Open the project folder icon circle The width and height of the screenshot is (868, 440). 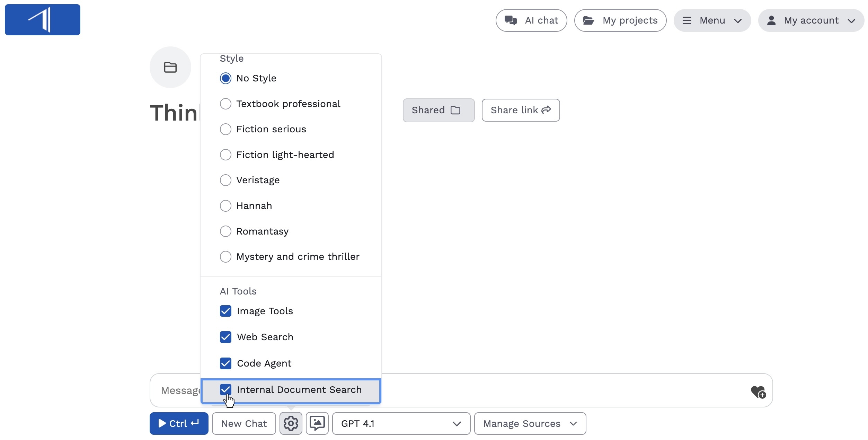click(170, 67)
